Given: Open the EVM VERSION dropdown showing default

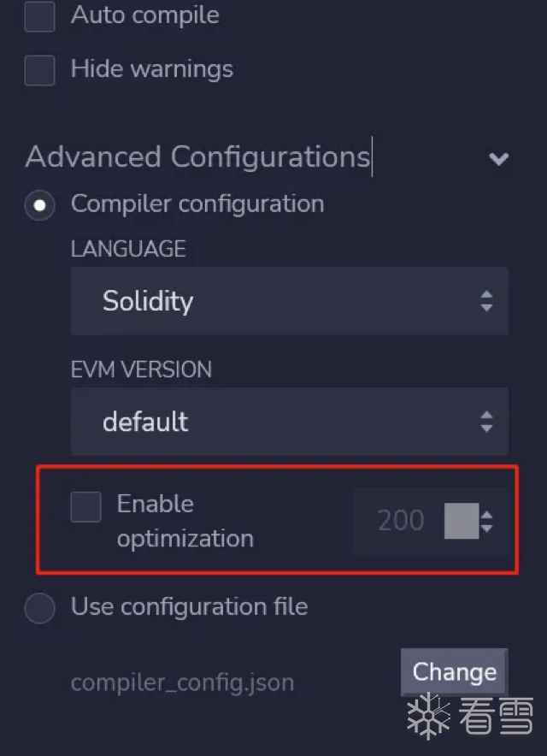Looking at the screenshot, I should tap(289, 422).
